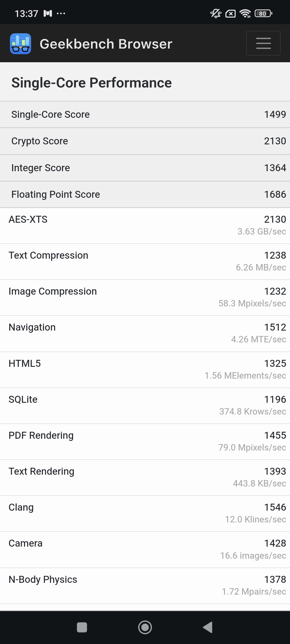Select the Crypto Score row
This screenshot has height=644, width=290.
coord(145,141)
